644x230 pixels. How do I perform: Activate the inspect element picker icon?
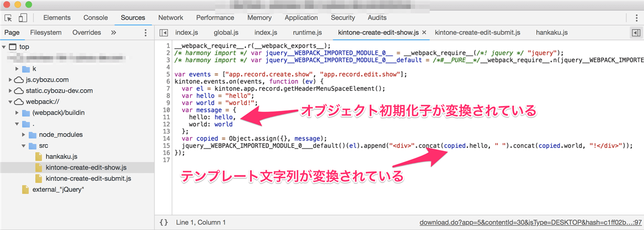pyautogui.click(x=8, y=18)
